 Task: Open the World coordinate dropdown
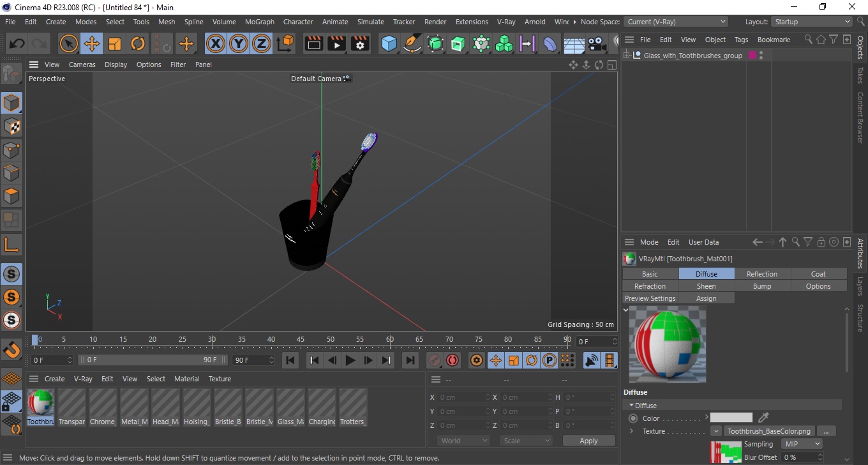[463, 441]
